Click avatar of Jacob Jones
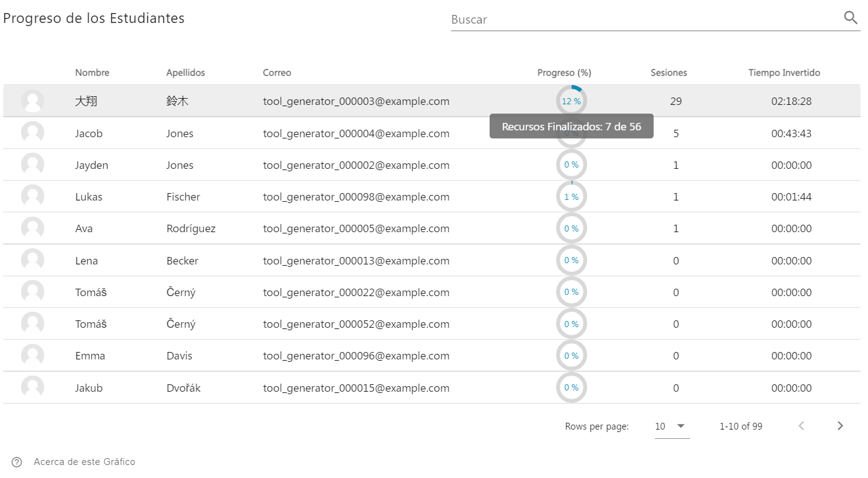Image resolution: width=868 pixels, height=478 pixels. 32,133
